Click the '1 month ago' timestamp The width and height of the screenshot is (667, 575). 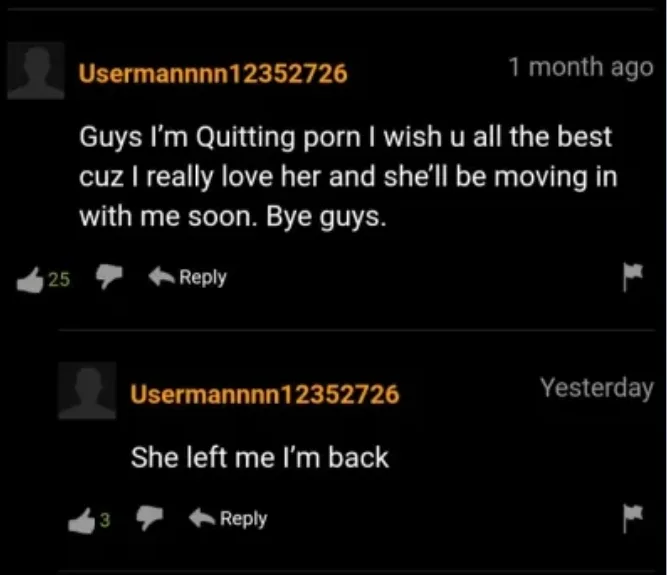pyautogui.click(x=581, y=68)
